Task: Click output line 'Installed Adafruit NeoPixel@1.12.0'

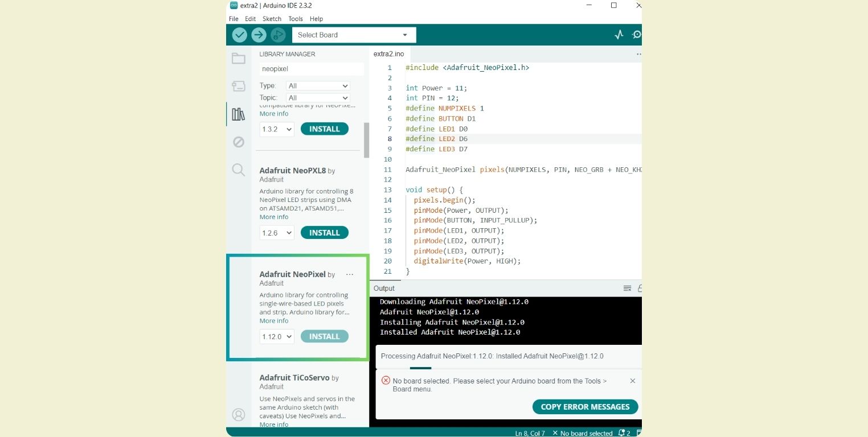Action: 450,332
